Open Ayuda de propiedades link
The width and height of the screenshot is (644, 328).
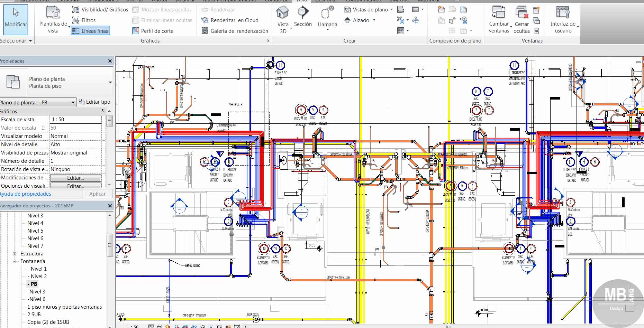(x=25, y=194)
